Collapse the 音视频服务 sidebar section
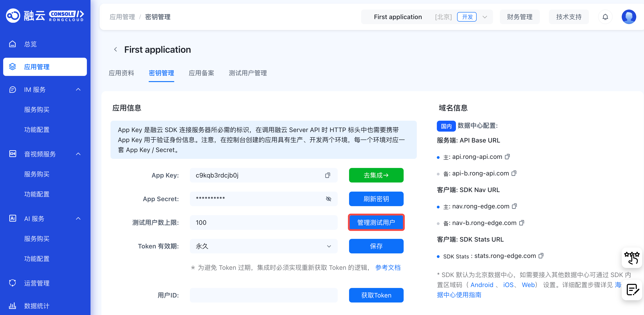 pyautogui.click(x=78, y=154)
